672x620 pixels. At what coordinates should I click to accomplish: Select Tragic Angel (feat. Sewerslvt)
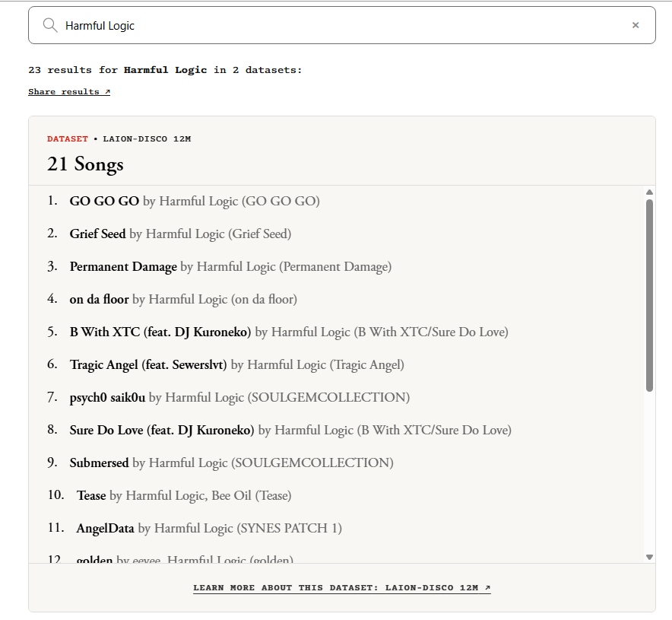click(x=148, y=365)
